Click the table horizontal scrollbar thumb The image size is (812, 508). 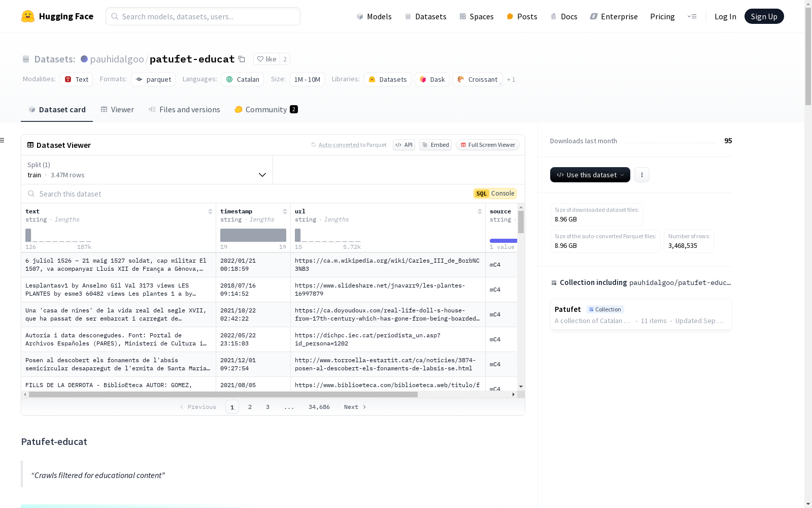click(223, 394)
